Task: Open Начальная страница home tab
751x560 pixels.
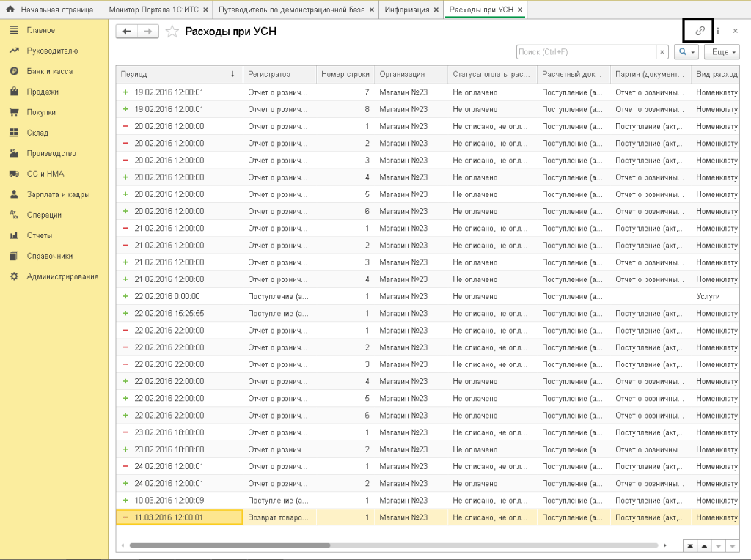Action: click(50, 10)
